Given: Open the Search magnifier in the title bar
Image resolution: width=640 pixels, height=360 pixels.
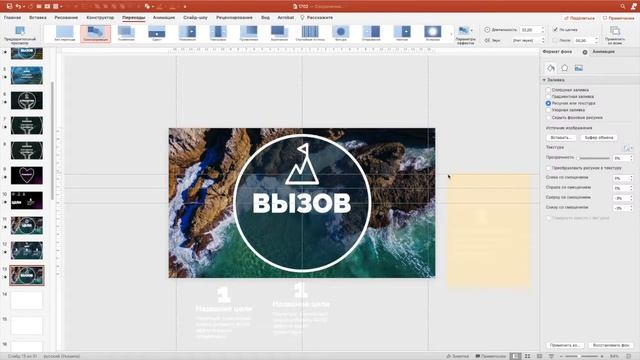Looking at the screenshot, I should (x=622, y=7).
